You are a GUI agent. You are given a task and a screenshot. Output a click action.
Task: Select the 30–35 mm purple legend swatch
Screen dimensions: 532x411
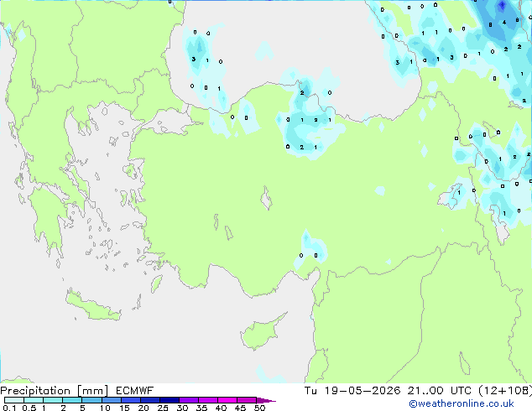point(189,400)
